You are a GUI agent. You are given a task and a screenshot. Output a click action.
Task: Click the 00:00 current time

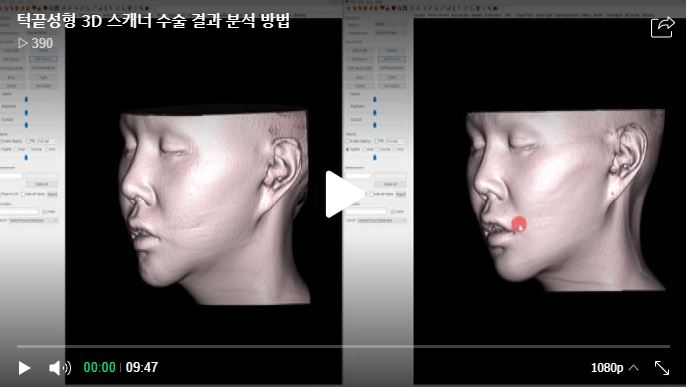coord(100,367)
